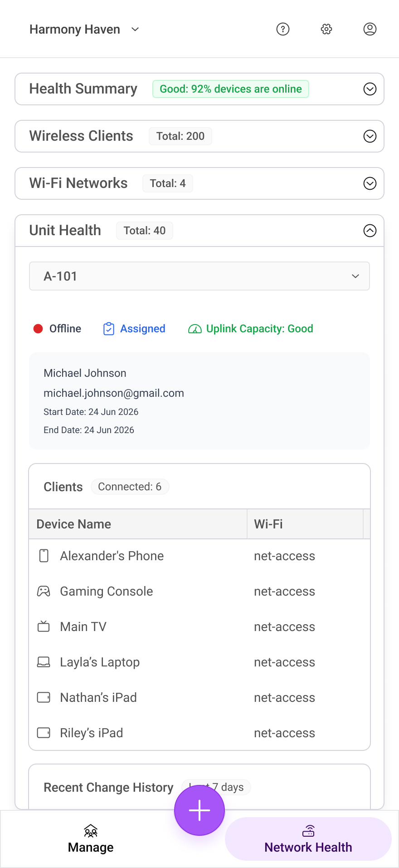The height and width of the screenshot is (868, 399).
Task: Expand the Health Summary section
Action: (x=370, y=89)
